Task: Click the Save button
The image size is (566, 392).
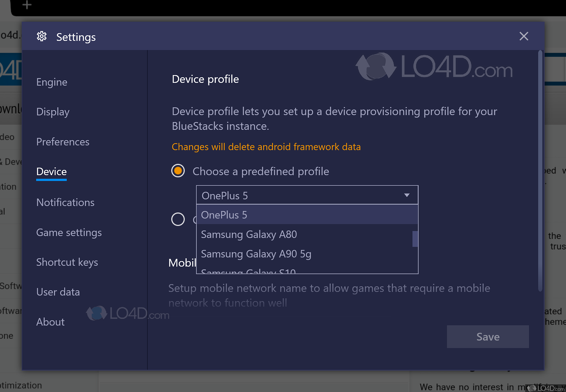Action: 488,337
